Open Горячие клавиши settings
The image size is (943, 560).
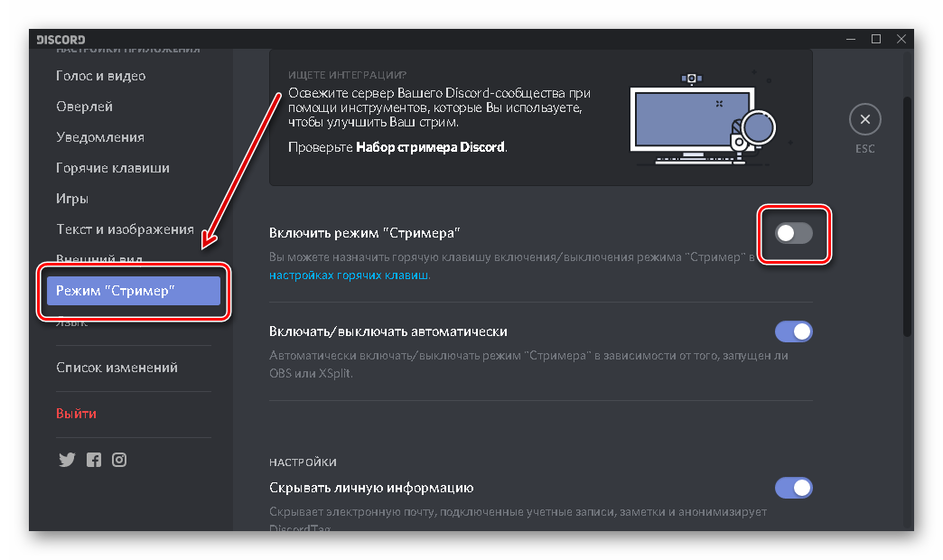point(113,168)
